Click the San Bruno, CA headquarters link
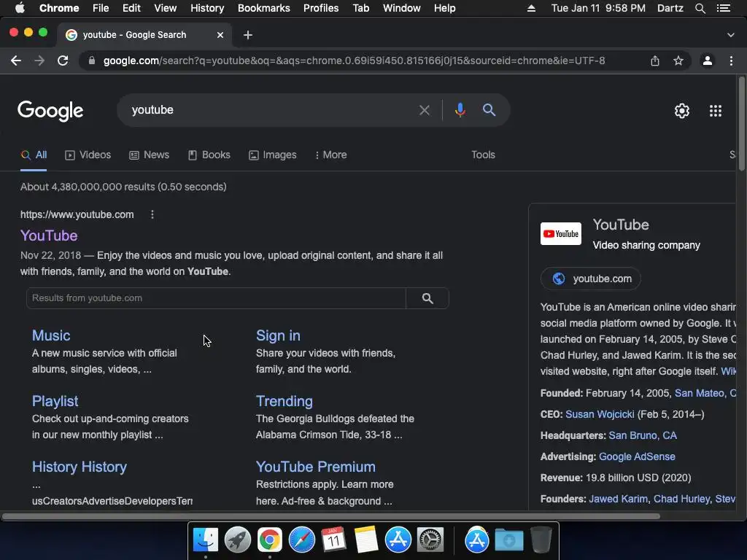This screenshot has width=747, height=560. (x=643, y=435)
